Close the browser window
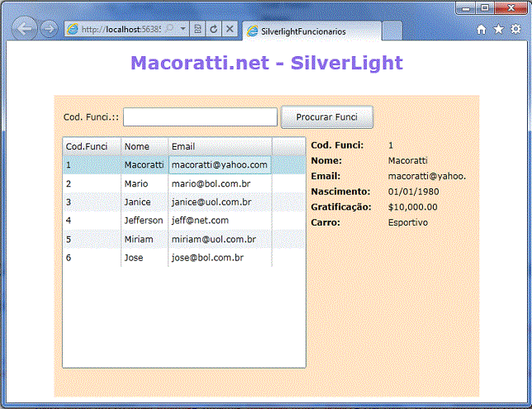 (511, 8)
